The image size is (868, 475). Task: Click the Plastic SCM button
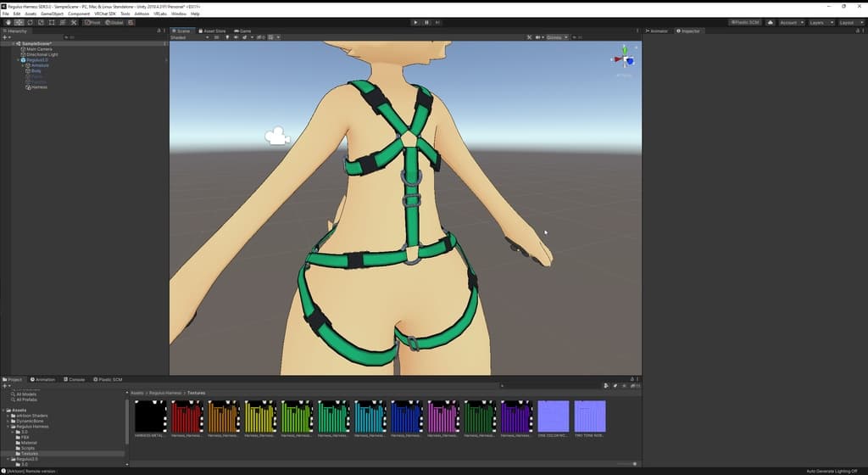coord(744,22)
